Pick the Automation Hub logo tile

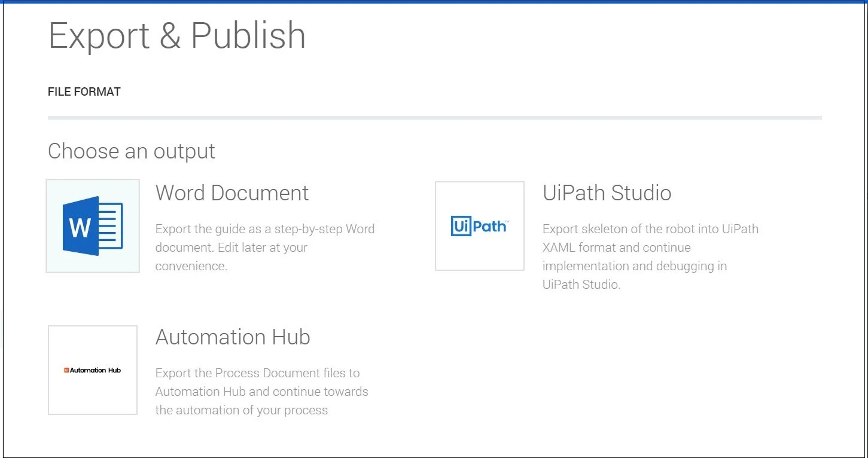coord(93,370)
